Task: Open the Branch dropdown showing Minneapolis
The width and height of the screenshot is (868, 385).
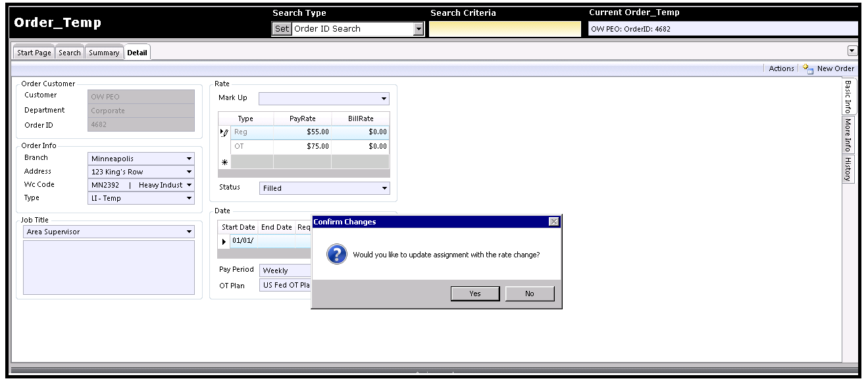Action: pos(189,159)
